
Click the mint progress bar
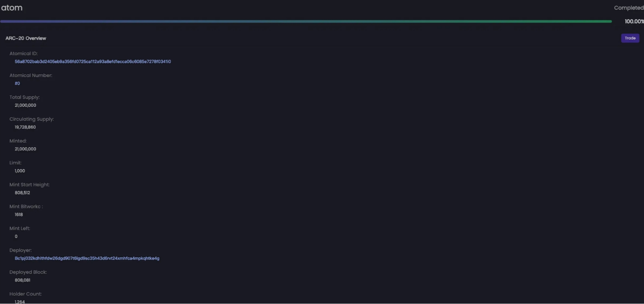pyautogui.click(x=306, y=21)
